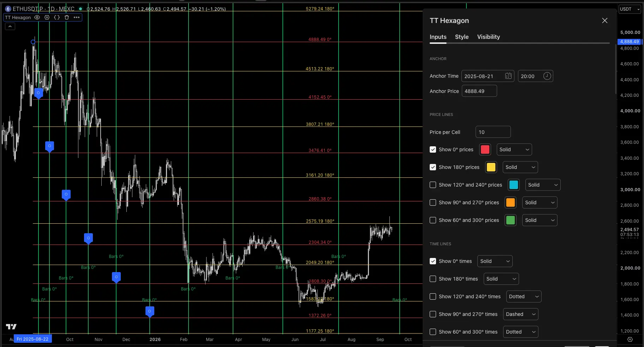Click the TradingView logo on the chart
This screenshot has height=347, width=644.
point(11,327)
